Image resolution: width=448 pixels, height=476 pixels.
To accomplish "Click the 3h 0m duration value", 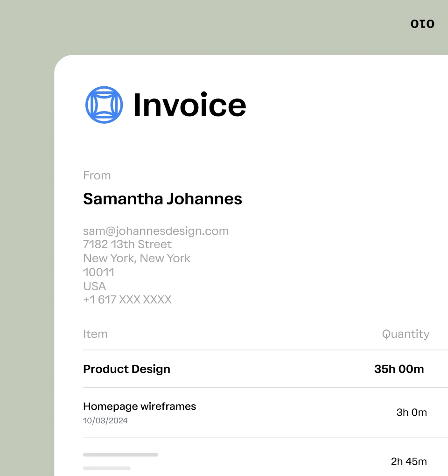I will [x=412, y=413].
